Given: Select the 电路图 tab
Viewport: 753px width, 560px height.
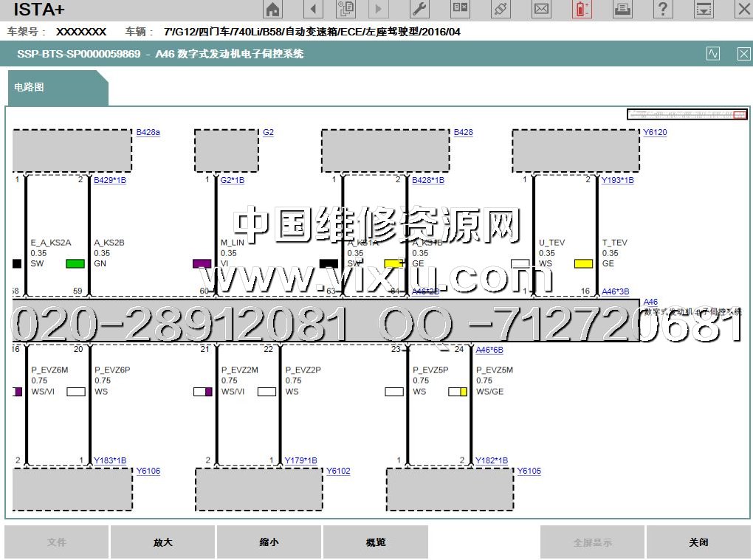Looking at the screenshot, I should click(30, 87).
